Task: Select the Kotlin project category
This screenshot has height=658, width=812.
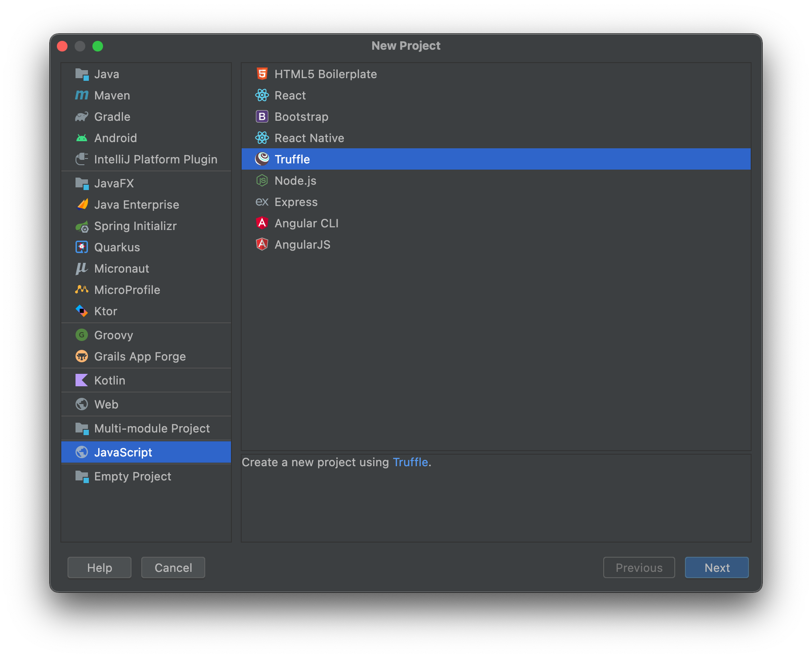Action: click(146, 381)
